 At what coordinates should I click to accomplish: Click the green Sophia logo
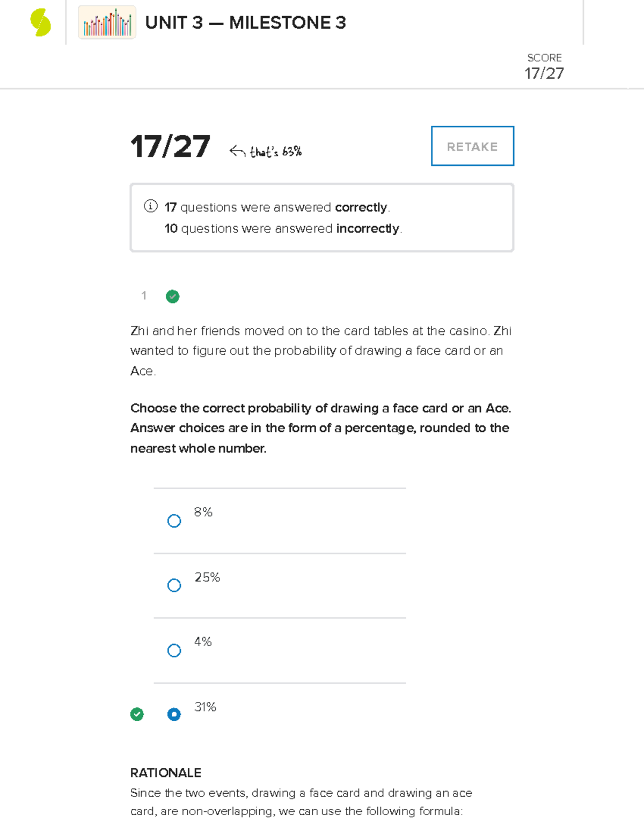click(40, 23)
